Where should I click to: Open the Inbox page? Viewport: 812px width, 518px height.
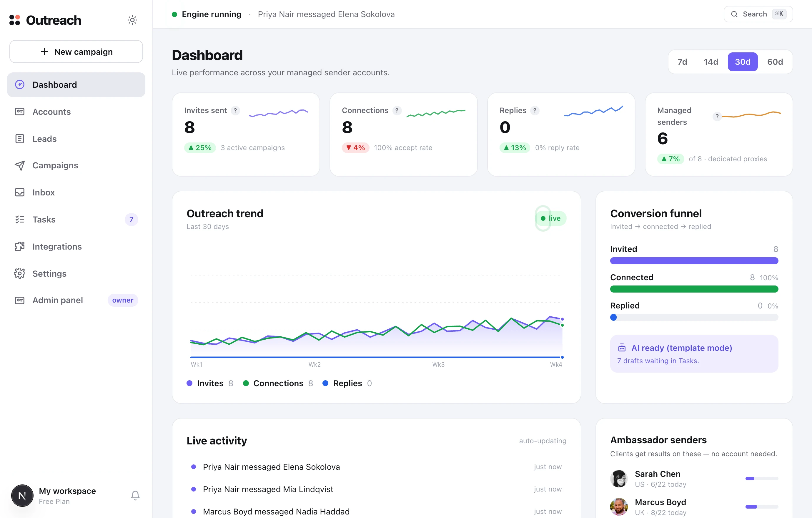[x=76, y=192]
